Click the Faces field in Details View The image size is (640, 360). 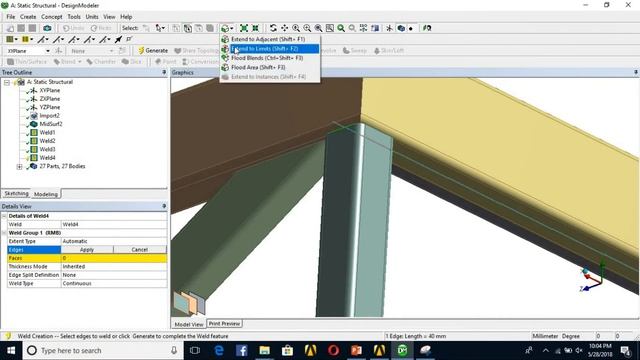tap(87, 258)
